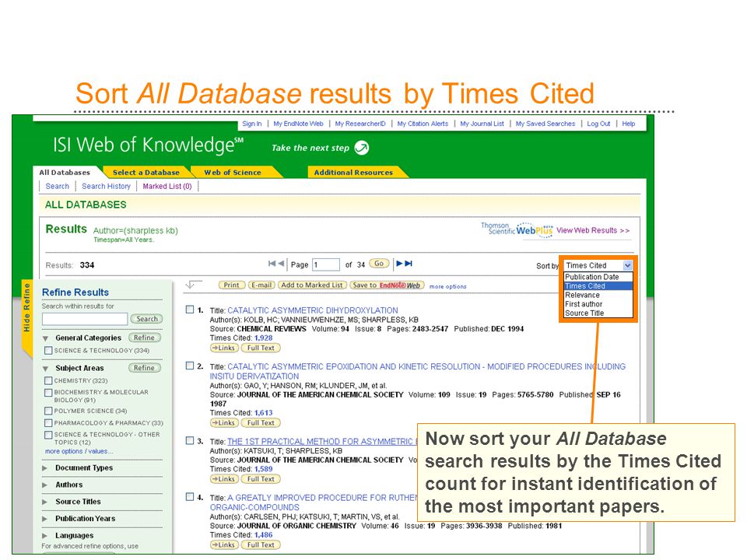Tick the Polymer Science (34) checkbox
Image resolution: width=747 pixels, height=560 pixels.
pos(48,411)
